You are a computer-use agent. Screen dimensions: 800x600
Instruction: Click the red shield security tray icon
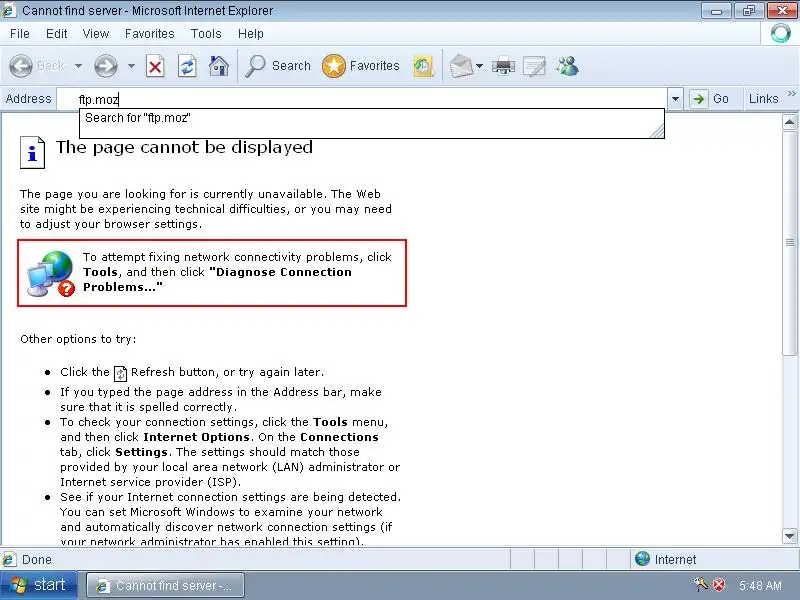click(x=719, y=585)
